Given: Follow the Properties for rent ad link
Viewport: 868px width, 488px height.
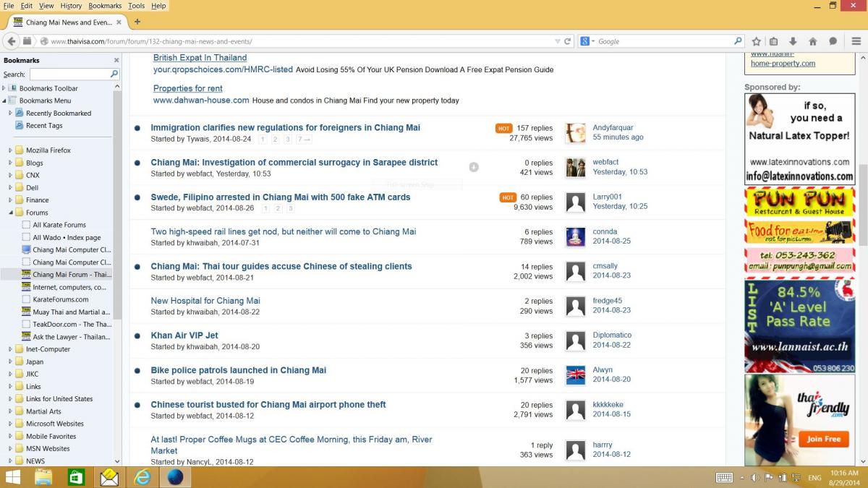Looking at the screenshot, I should [188, 88].
